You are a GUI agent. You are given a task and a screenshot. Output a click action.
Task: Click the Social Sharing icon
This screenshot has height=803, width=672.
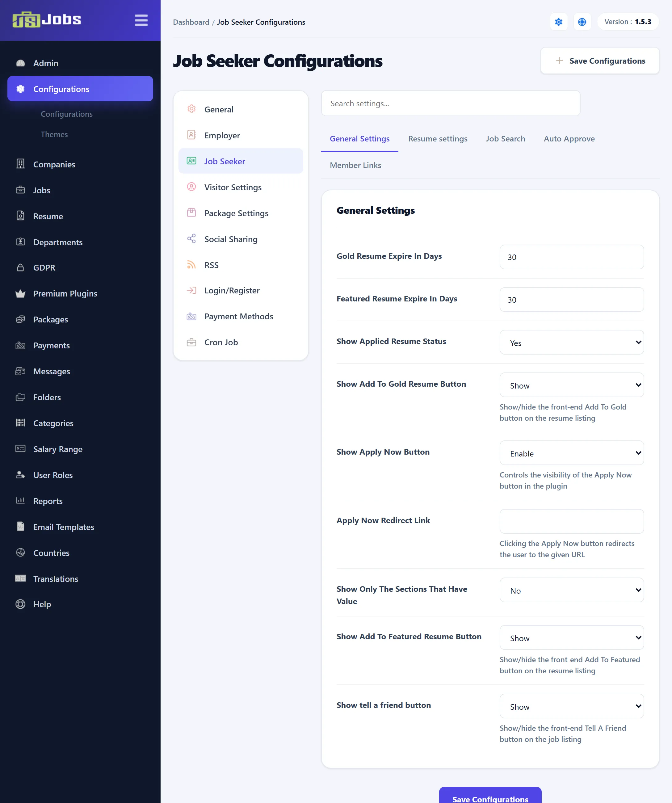tap(191, 239)
